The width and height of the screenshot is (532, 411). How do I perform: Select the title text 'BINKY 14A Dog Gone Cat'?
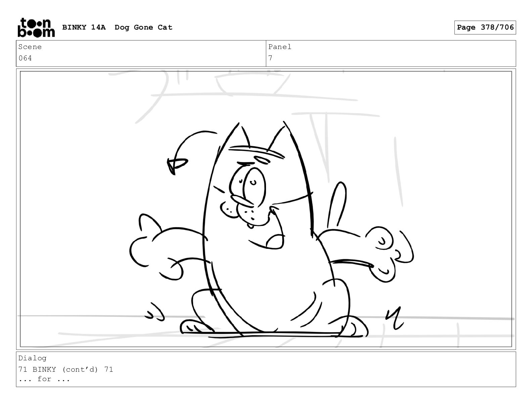pos(117,27)
